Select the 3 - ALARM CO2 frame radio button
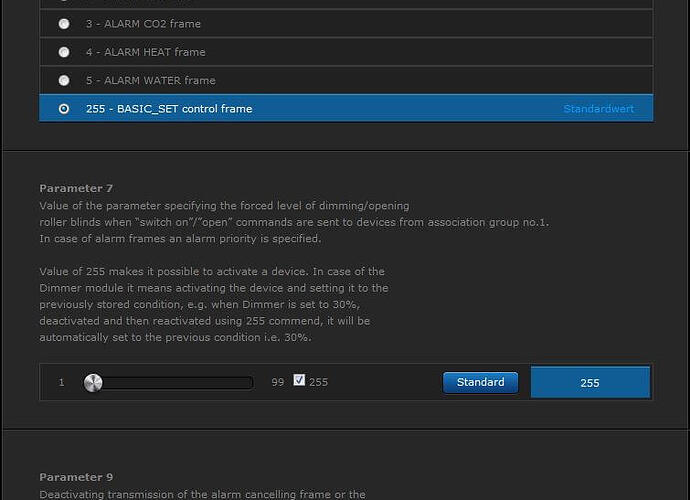Screen dimensions: 690x500 64,24
